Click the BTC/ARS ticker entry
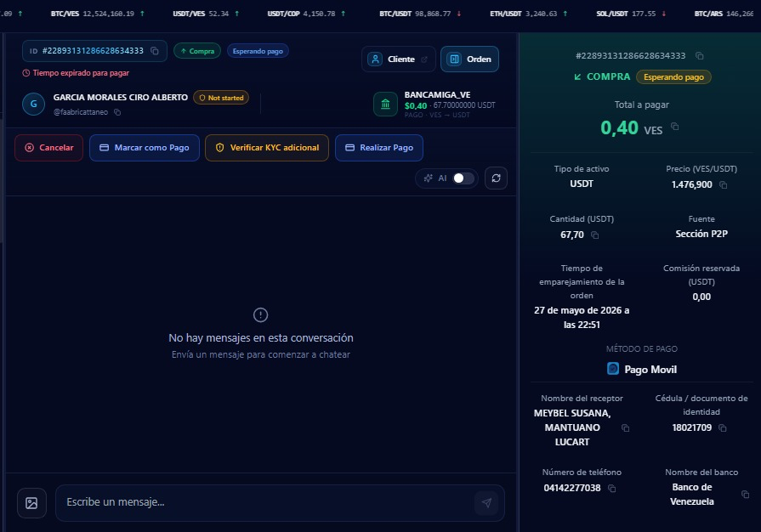 point(724,14)
